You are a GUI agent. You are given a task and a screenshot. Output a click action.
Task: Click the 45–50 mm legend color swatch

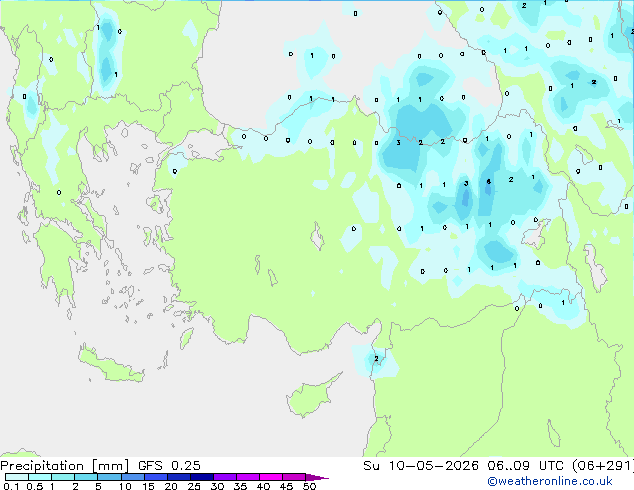[294, 477]
